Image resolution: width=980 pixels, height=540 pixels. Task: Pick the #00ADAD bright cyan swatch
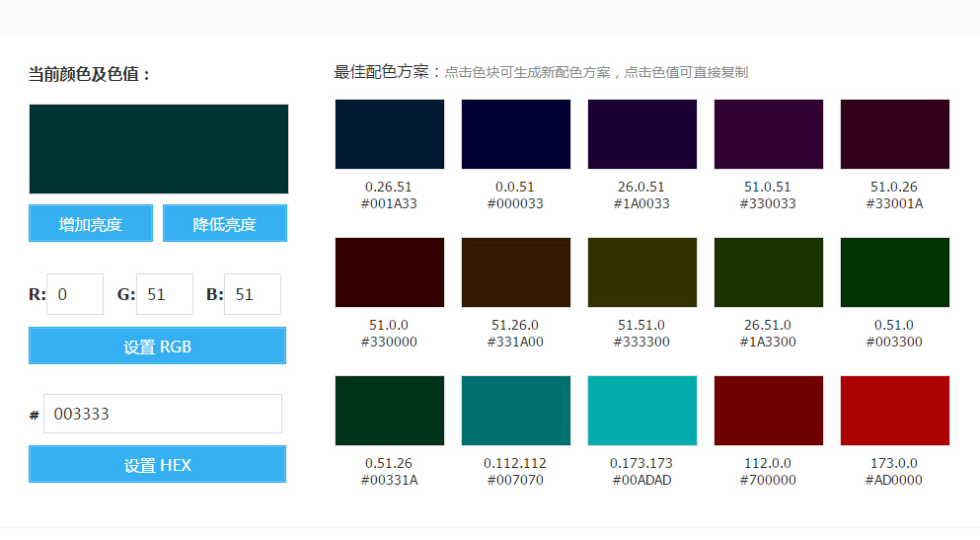641,411
